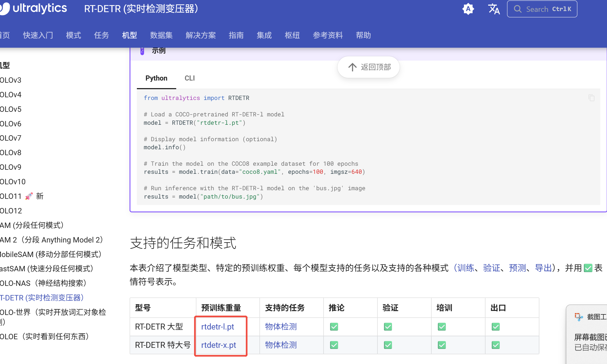This screenshot has height=364, width=607.
Task: Switch to the CLI tab
Action: [190, 78]
